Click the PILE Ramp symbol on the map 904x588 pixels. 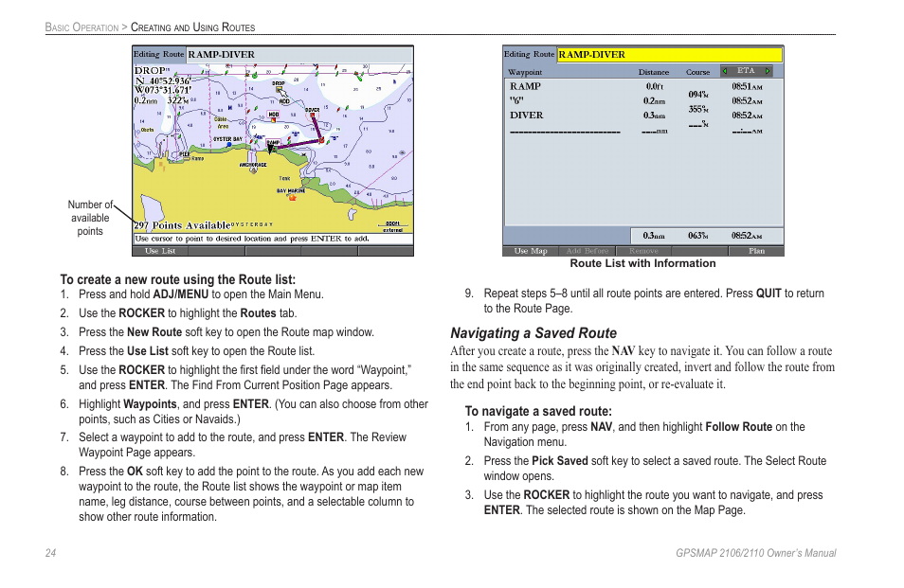pyautogui.click(x=187, y=159)
